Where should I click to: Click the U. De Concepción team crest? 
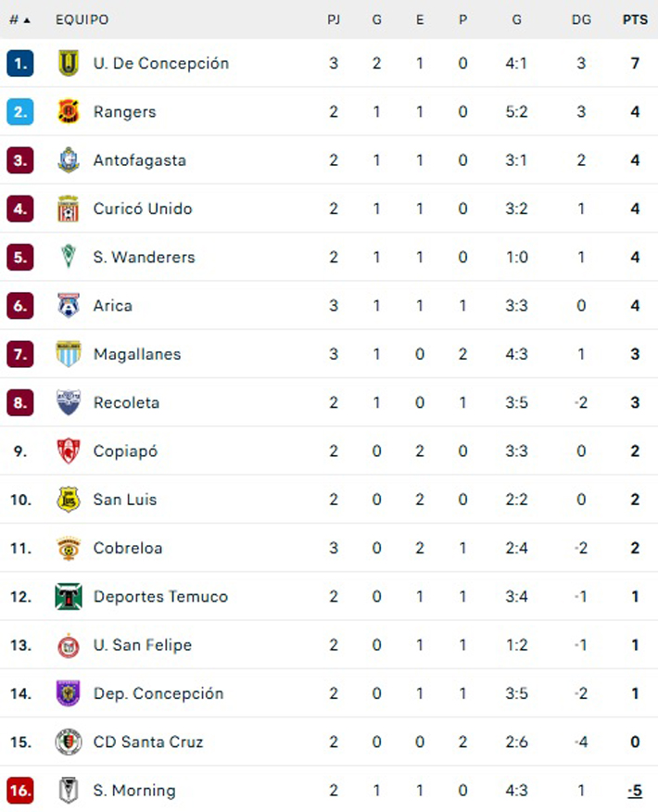69,63
